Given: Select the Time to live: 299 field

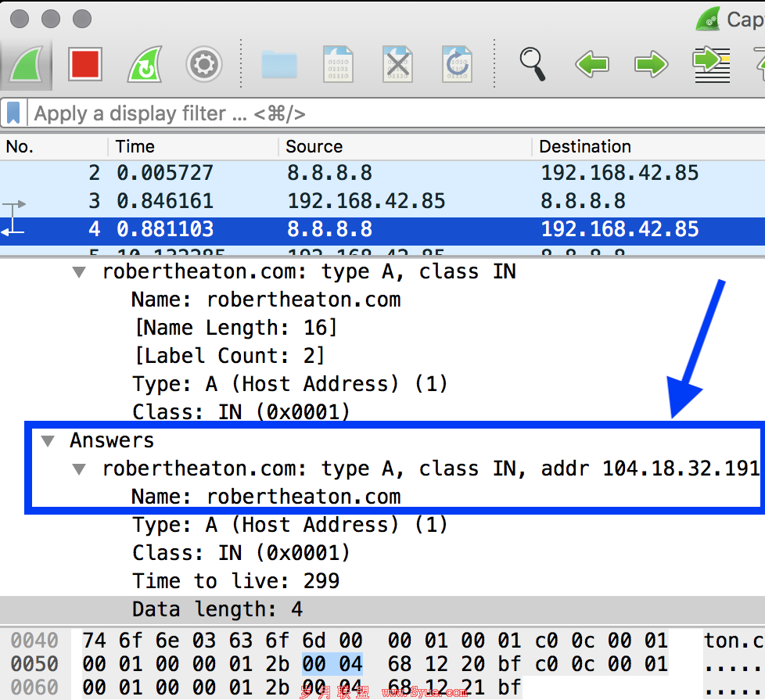Looking at the screenshot, I should coord(235,581).
